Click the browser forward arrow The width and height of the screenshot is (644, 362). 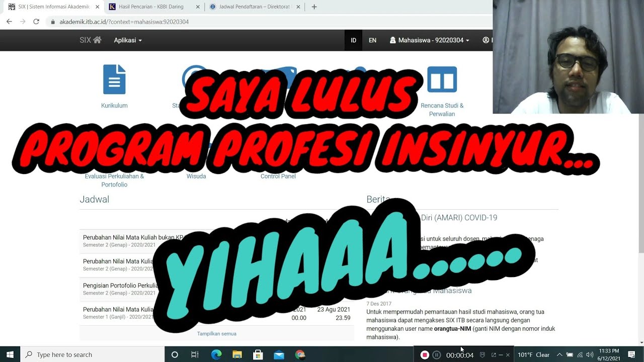pyautogui.click(x=23, y=22)
